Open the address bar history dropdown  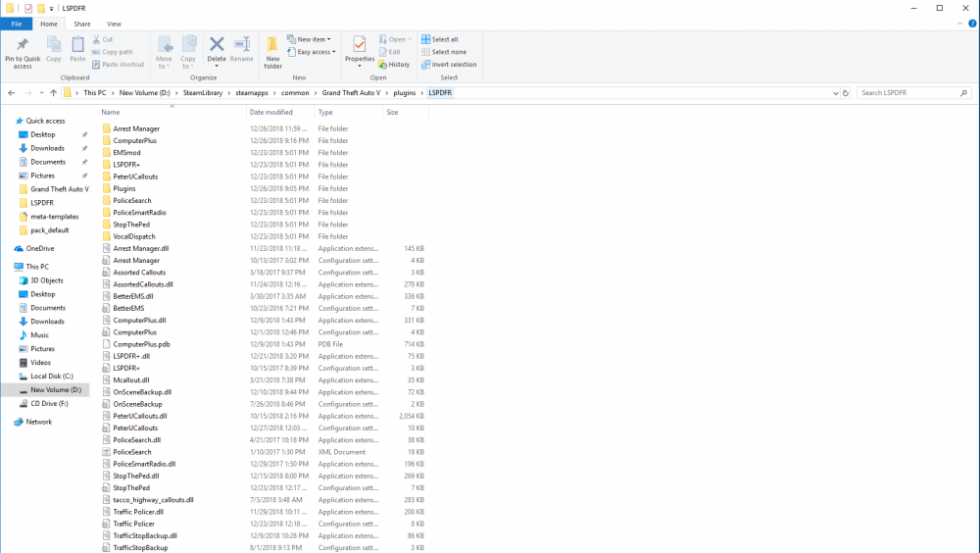pos(833,93)
